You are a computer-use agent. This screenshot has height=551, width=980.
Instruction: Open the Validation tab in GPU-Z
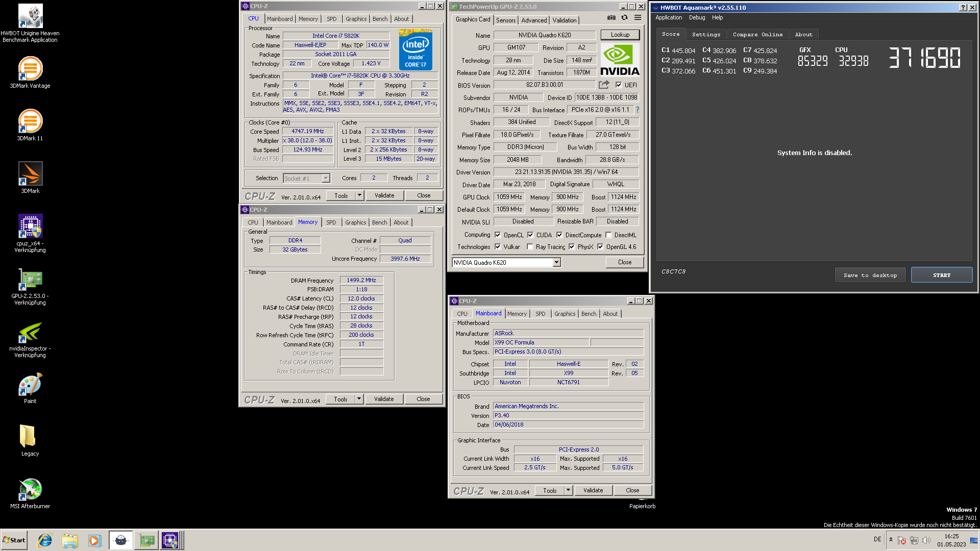point(564,20)
